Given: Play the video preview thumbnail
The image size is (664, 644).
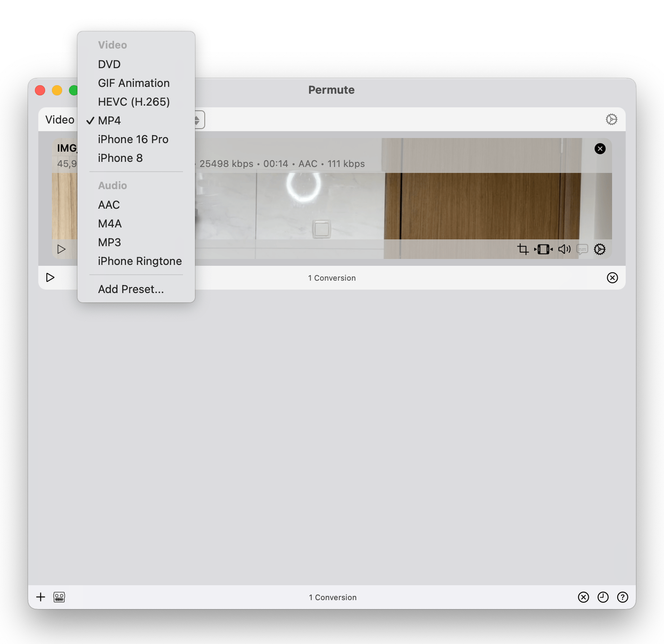Looking at the screenshot, I should point(61,249).
